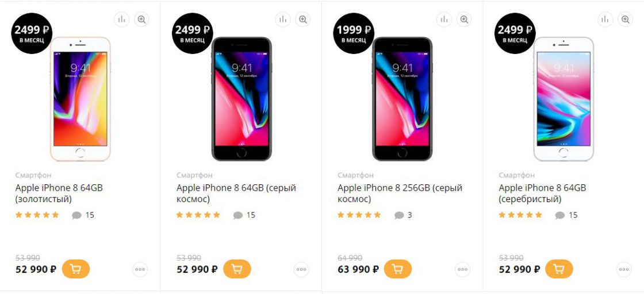The image size is (644, 294).
Task: Open Apple iPhone 8 64GB (серебристый) link
Action: 542,194
